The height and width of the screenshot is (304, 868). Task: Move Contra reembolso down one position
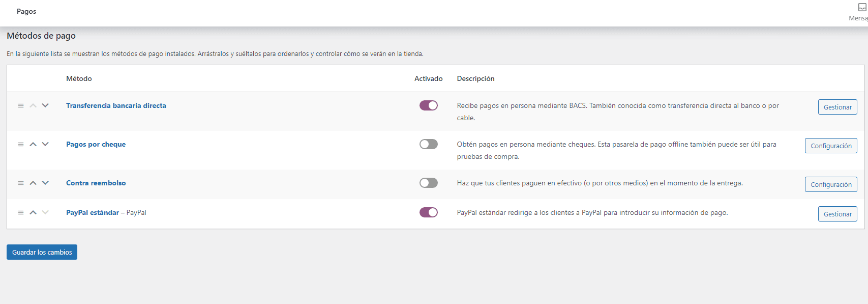click(x=45, y=183)
